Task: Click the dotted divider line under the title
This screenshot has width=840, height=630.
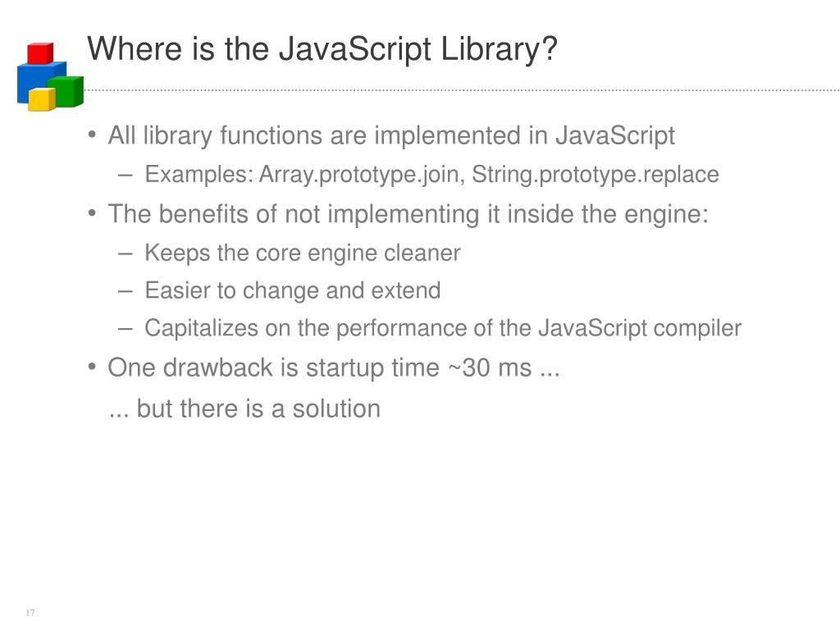Action: point(459,89)
